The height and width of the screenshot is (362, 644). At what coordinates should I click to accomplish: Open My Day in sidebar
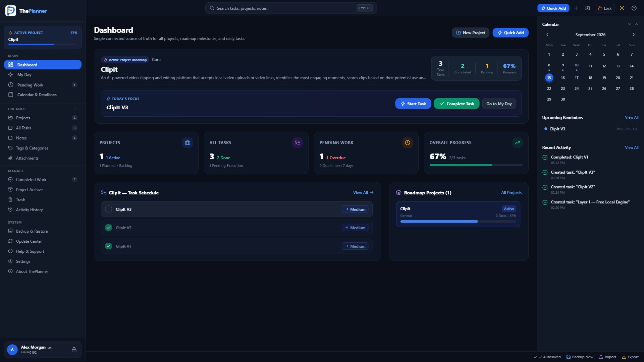(x=43, y=75)
